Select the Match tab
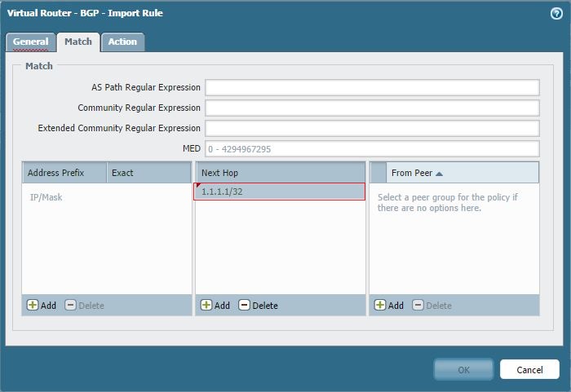 pyautogui.click(x=78, y=42)
